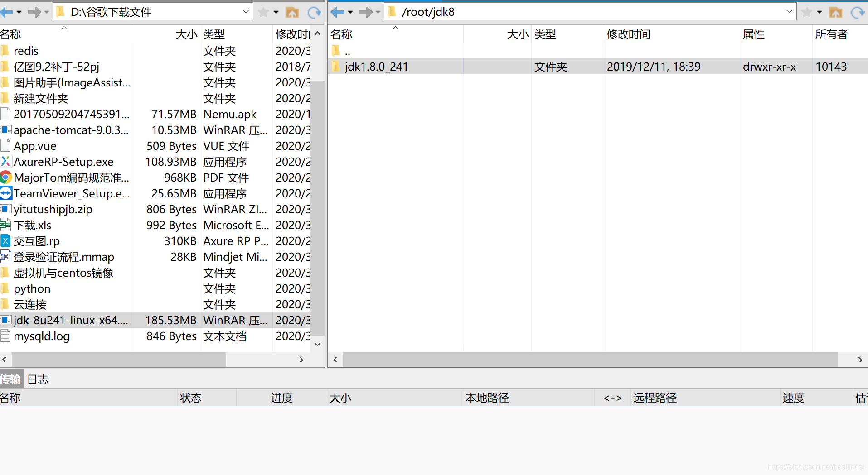Expand the remote path dropdown /root/jdk8
The height and width of the screenshot is (475, 868).
pos(789,12)
